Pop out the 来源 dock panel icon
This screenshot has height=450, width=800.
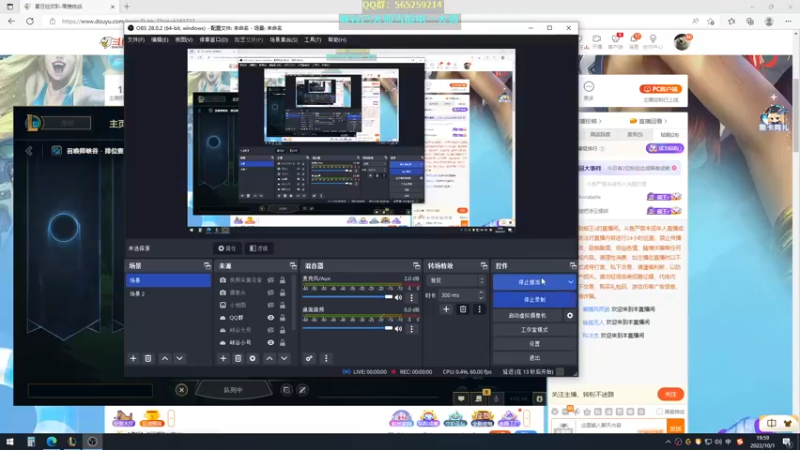point(293,266)
